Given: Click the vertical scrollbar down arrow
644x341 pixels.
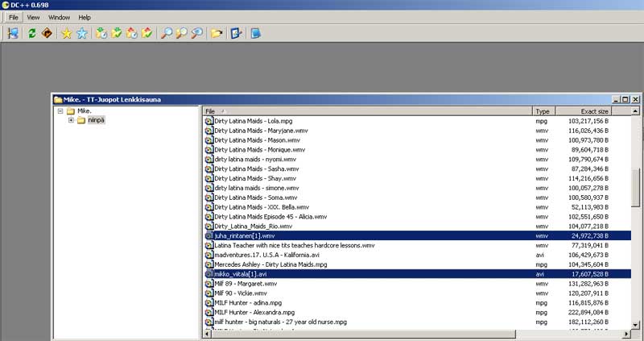Looking at the screenshot, I should tap(635, 325).
